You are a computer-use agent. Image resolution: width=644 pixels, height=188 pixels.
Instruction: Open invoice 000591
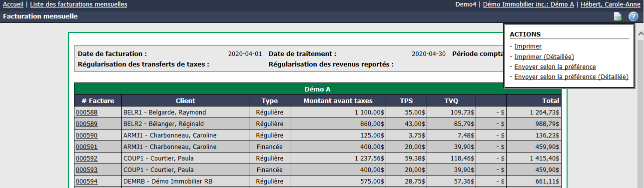coord(86,146)
